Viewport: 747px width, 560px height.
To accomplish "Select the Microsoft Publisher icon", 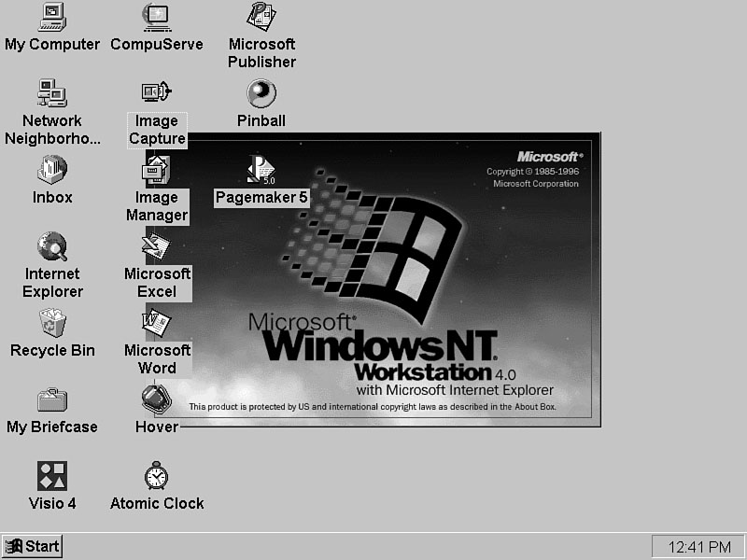I will click(261, 17).
